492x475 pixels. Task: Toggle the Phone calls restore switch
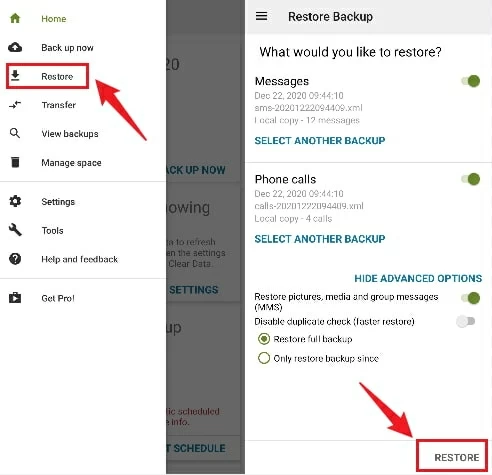(470, 179)
